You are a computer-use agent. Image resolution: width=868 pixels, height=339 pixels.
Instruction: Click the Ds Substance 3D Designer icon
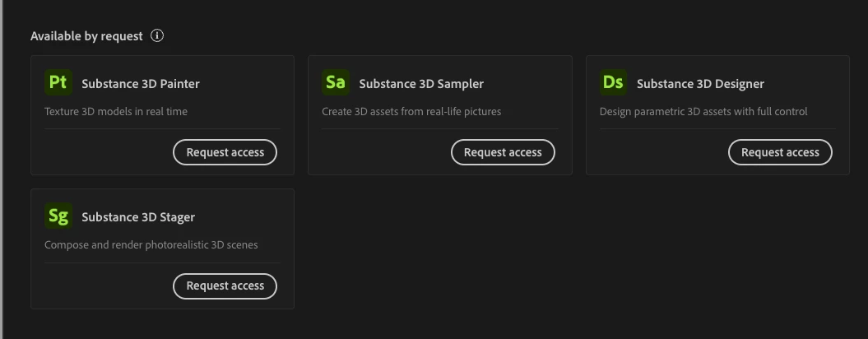613,82
